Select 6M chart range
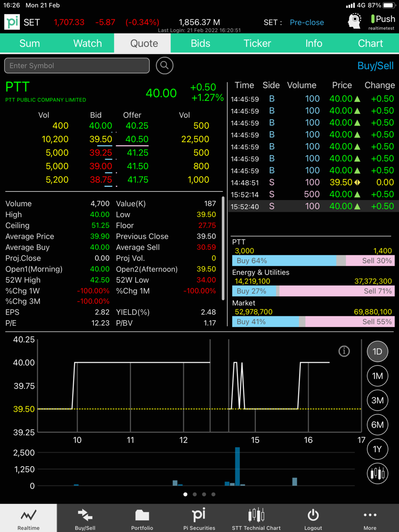This screenshot has height=532, width=399. [x=377, y=425]
